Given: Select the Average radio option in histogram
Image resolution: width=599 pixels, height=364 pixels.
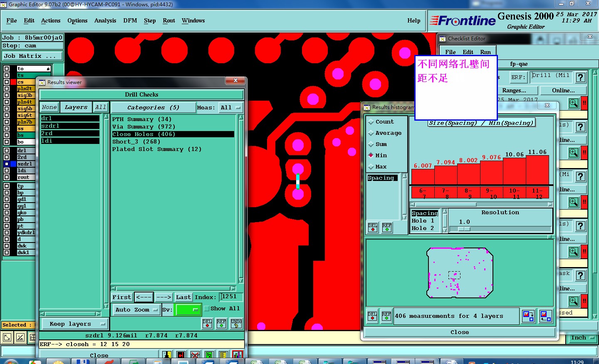Looking at the screenshot, I should 385,133.
